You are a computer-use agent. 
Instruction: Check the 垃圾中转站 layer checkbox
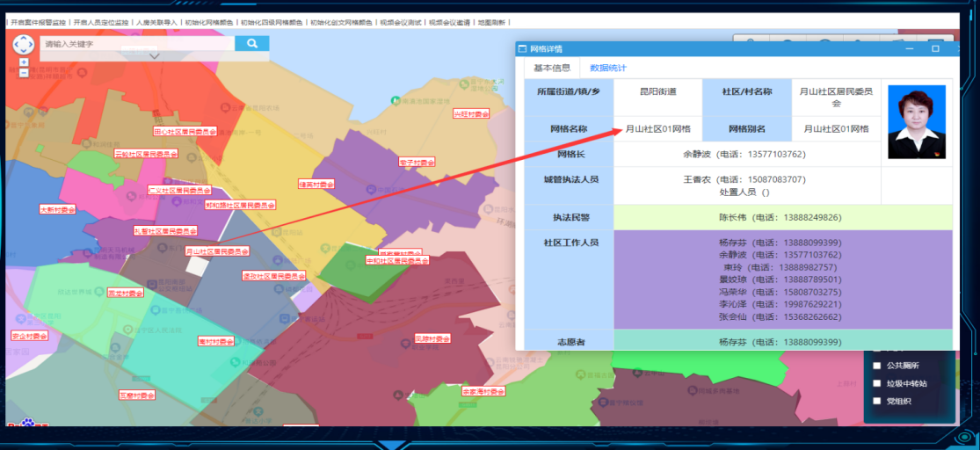tap(876, 383)
